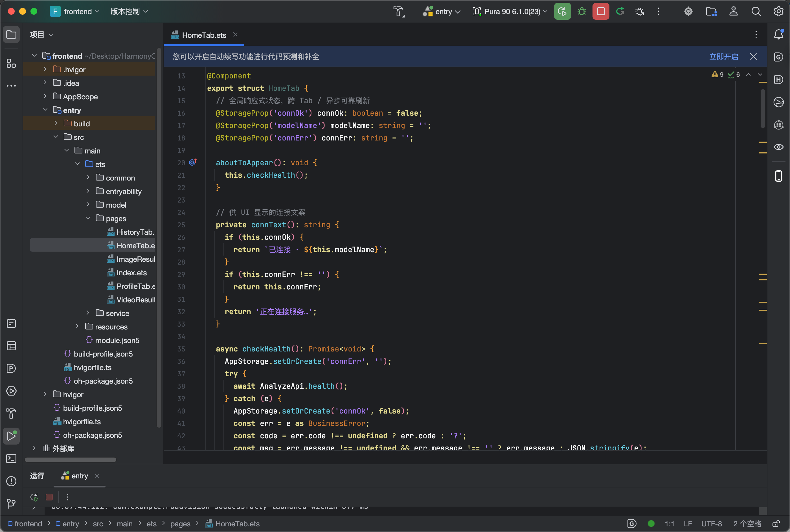The width and height of the screenshot is (790, 532).
Task: Click the 立即开启 link in banner
Action: 723,56
